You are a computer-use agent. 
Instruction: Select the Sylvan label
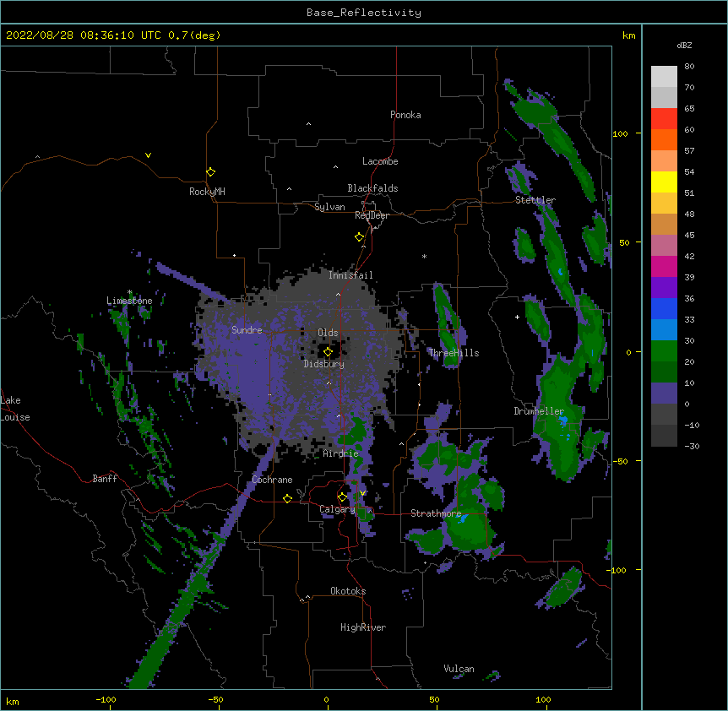[329, 207]
